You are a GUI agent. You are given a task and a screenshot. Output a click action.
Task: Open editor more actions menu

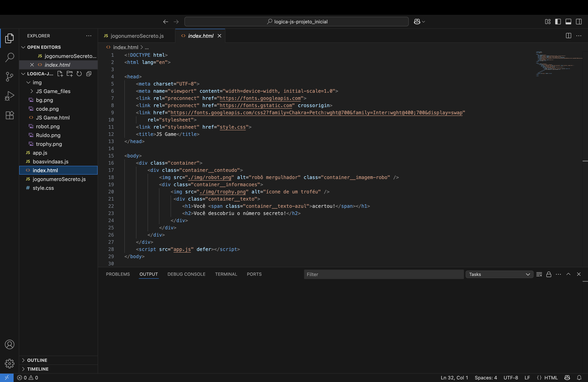(x=579, y=36)
